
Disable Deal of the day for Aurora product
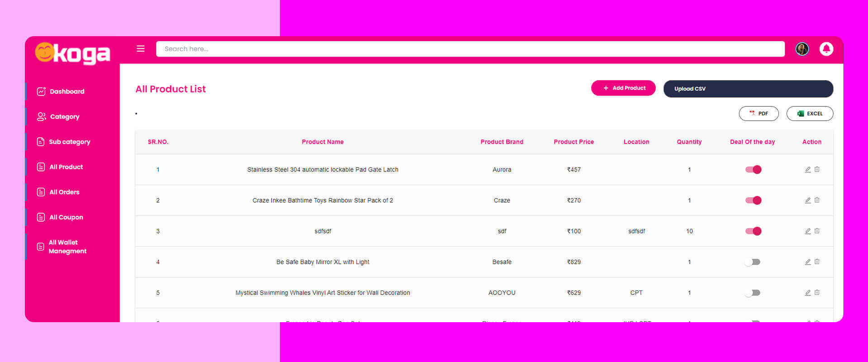pyautogui.click(x=753, y=170)
